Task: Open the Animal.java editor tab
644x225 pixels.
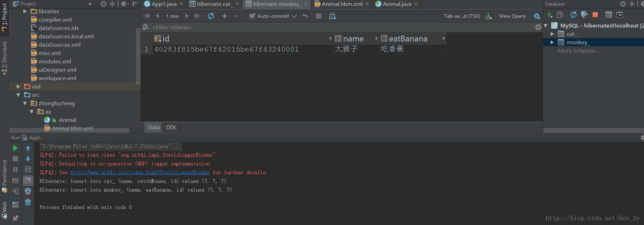Action: 397,4
